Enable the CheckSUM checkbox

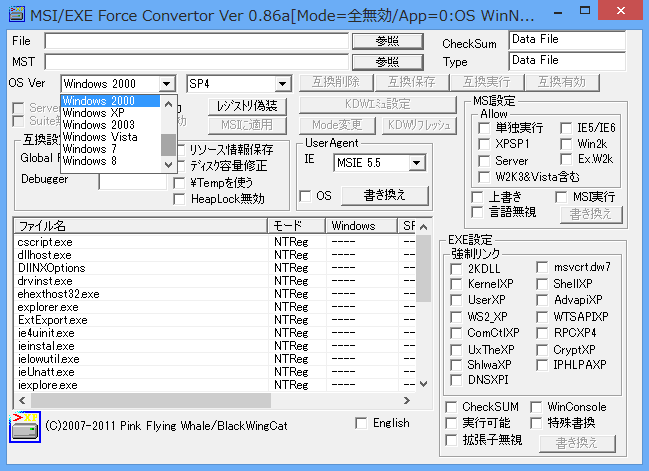pyautogui.click(x=451, y=407)
